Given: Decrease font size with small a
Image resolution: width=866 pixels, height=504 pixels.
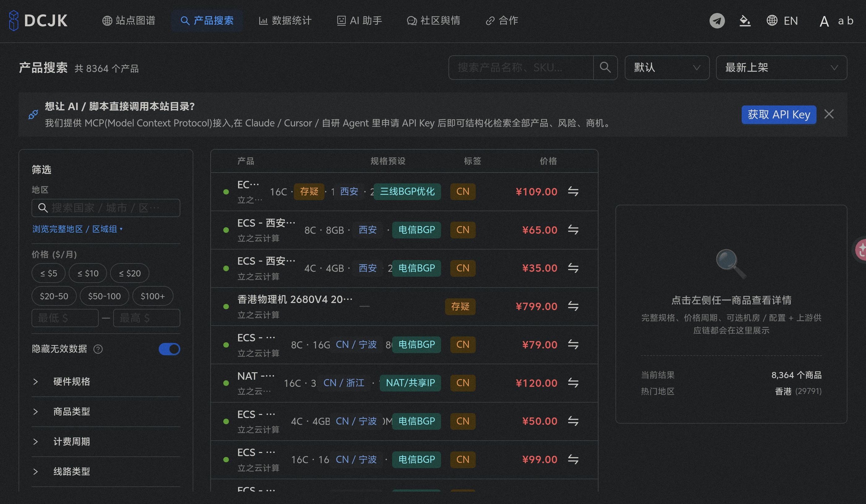Looking at the screenshot, I should (841, 21).
